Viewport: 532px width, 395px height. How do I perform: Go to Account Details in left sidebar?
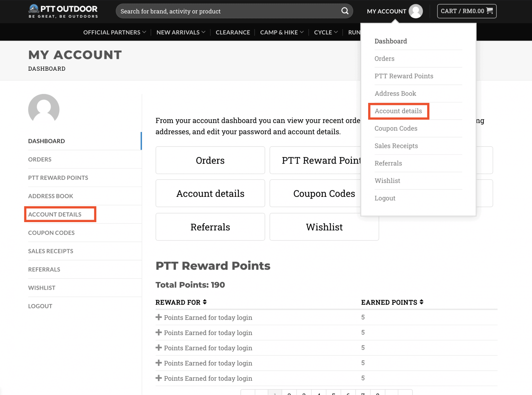click(55, 214)
